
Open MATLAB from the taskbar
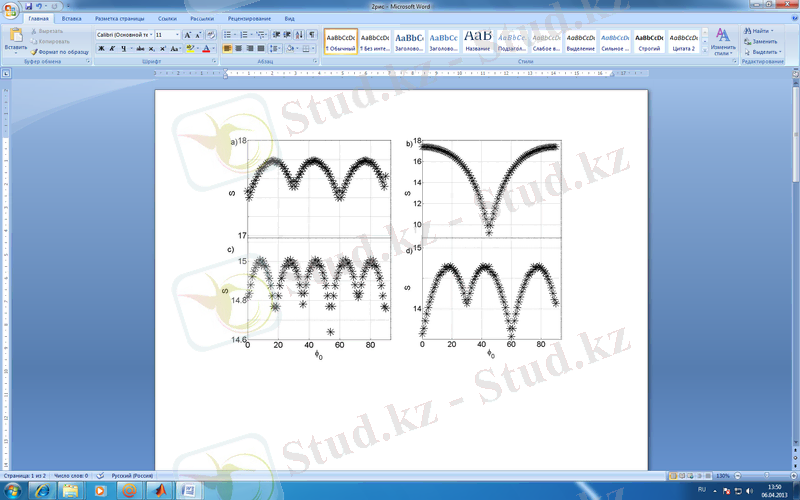point(161,491)
